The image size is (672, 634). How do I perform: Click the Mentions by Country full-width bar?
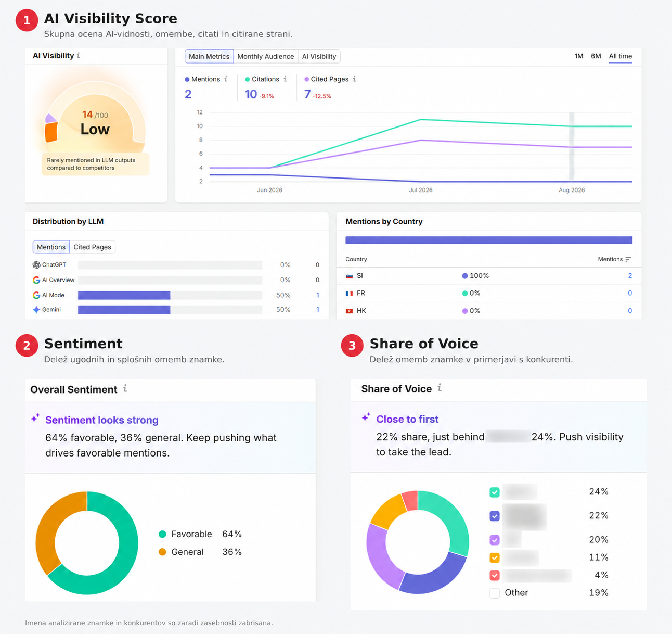click(489, 240)
